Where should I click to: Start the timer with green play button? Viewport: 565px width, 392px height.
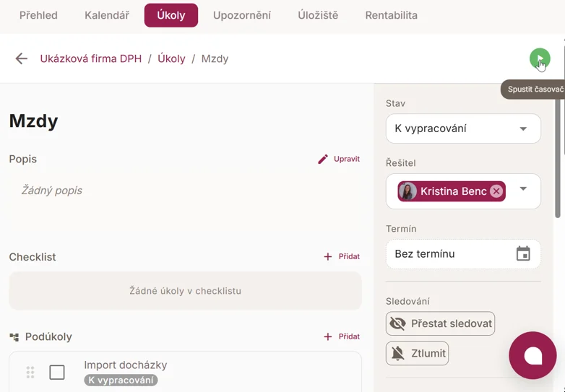click(x=540, y=58)
